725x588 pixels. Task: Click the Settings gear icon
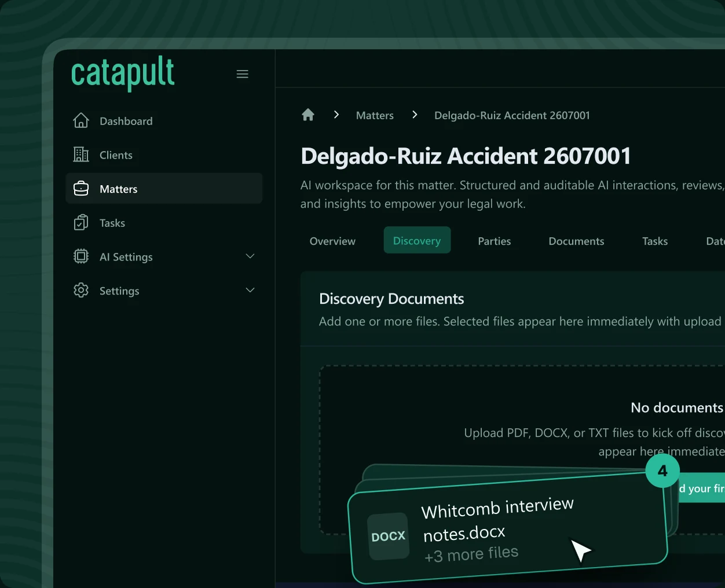pos(81,291)
